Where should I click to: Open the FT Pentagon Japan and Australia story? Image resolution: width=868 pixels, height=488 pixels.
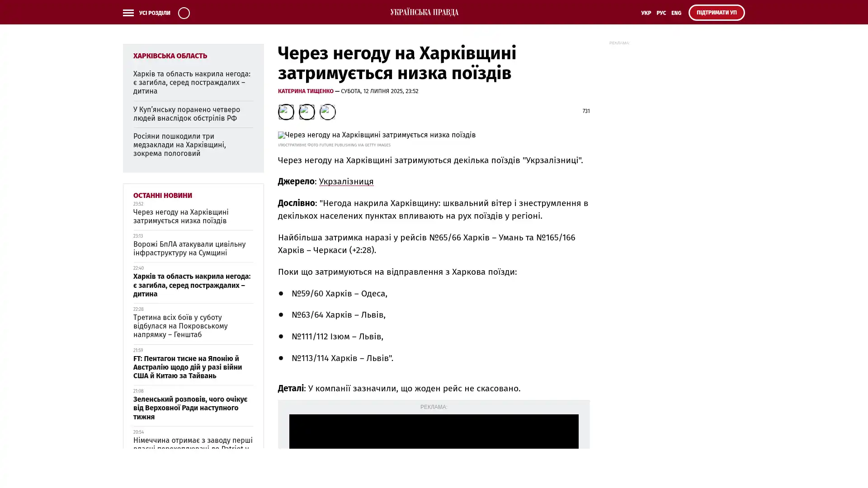pyautogui.click(x=187, y=367)
